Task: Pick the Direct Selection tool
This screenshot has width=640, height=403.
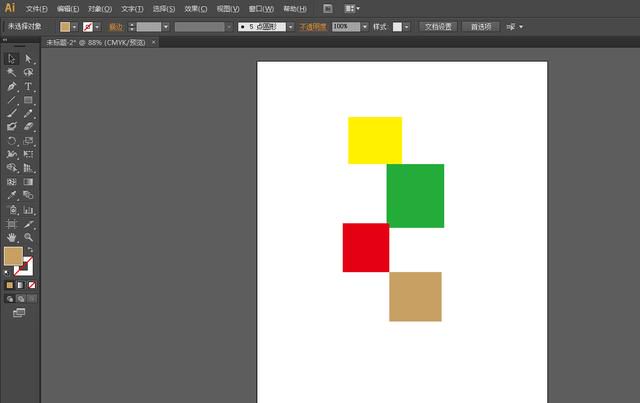Action: click(28, 59)
